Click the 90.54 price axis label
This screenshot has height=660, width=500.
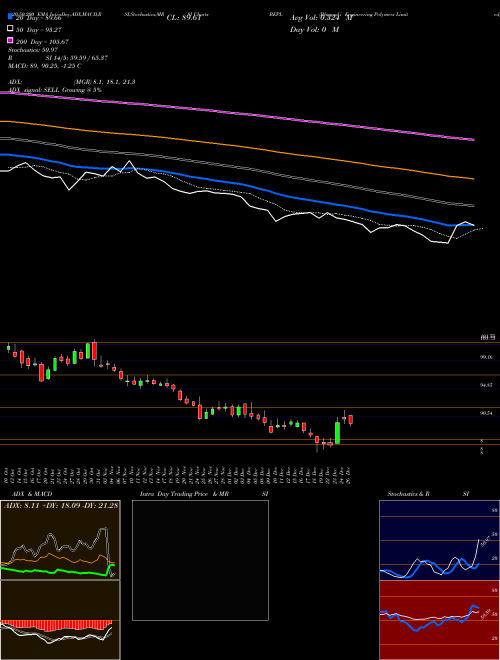pos(487,413)
